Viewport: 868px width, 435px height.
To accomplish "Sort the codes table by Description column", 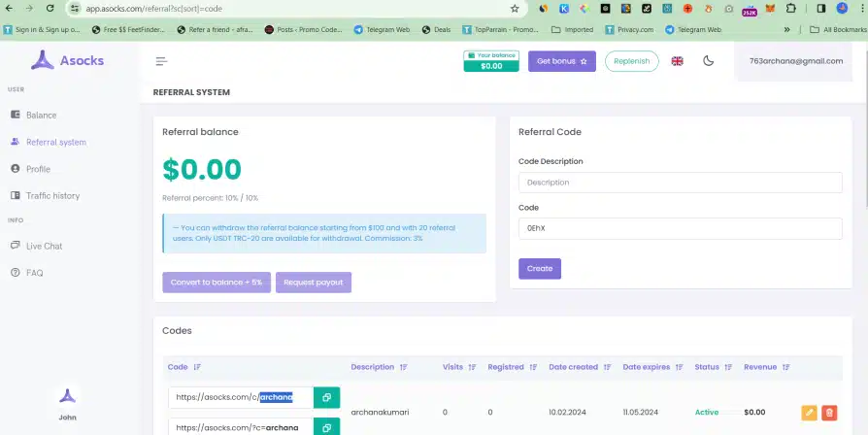I will point(380,367).
